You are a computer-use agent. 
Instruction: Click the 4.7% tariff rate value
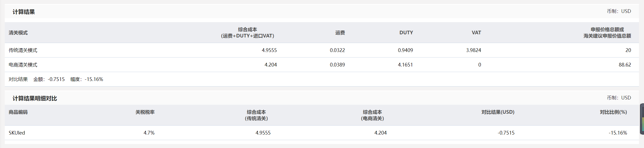(149, 133)
